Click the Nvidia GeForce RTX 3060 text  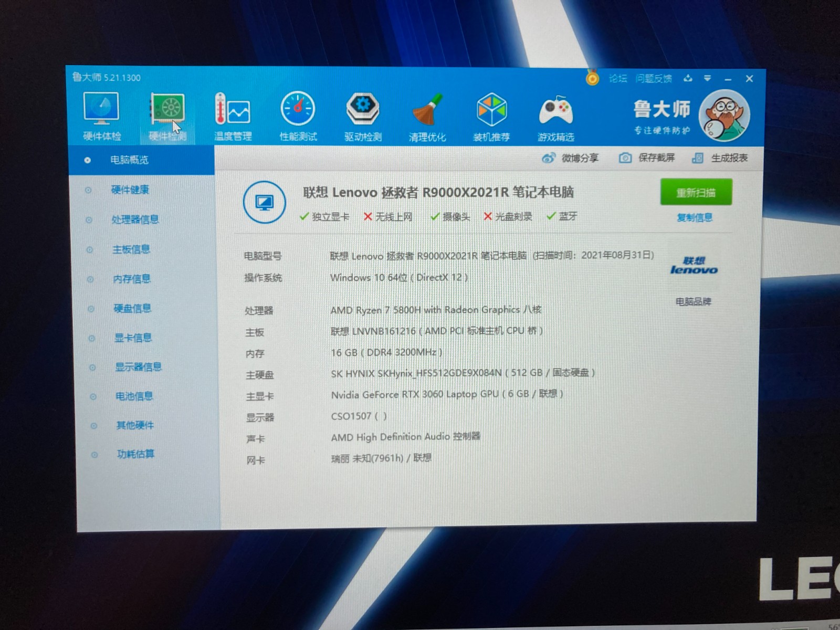coord(447,394)
